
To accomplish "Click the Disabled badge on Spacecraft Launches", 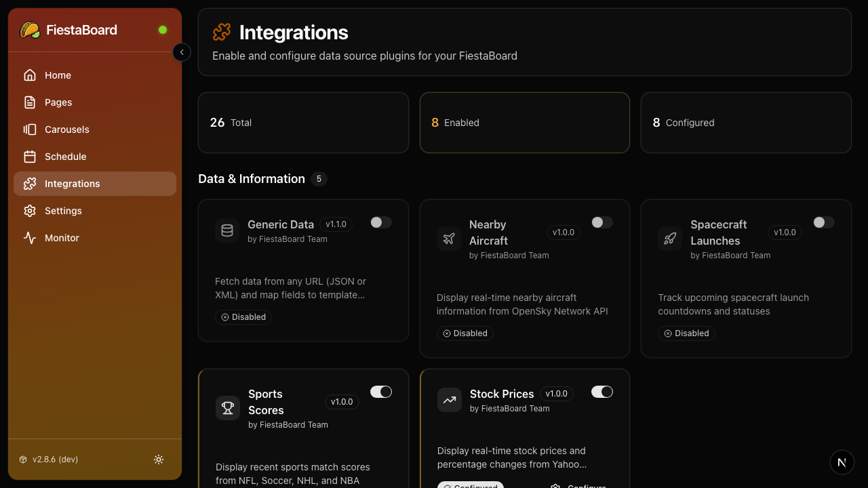I will point(686,333).
